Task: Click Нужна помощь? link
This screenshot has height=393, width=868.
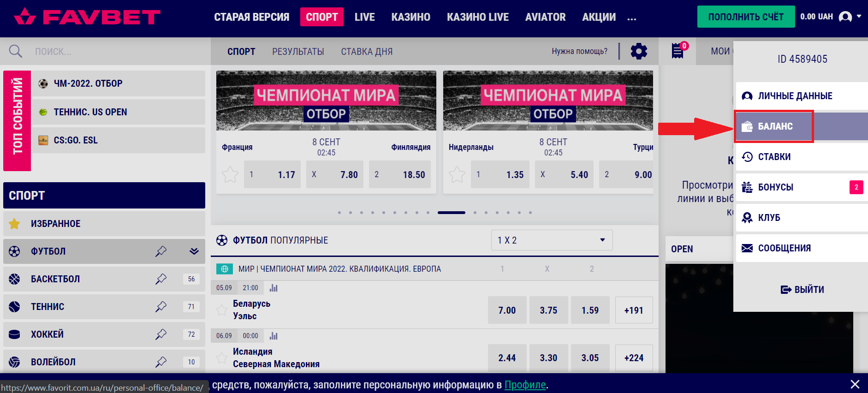Action: 579,51
